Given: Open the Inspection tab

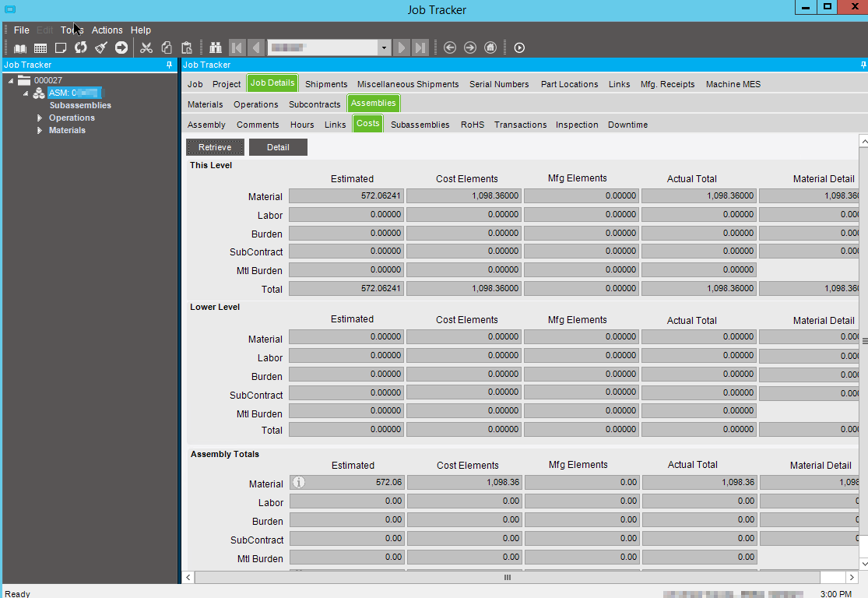Looking at the screenshot, I should click(577, 125).
